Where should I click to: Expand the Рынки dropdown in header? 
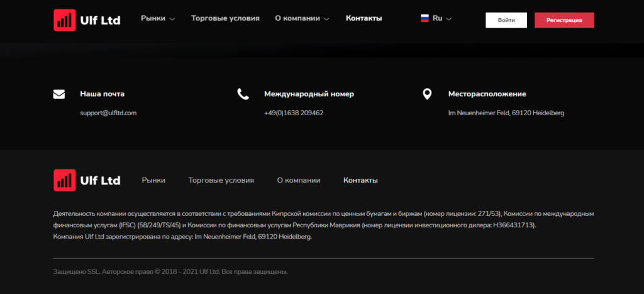(158, 18)
